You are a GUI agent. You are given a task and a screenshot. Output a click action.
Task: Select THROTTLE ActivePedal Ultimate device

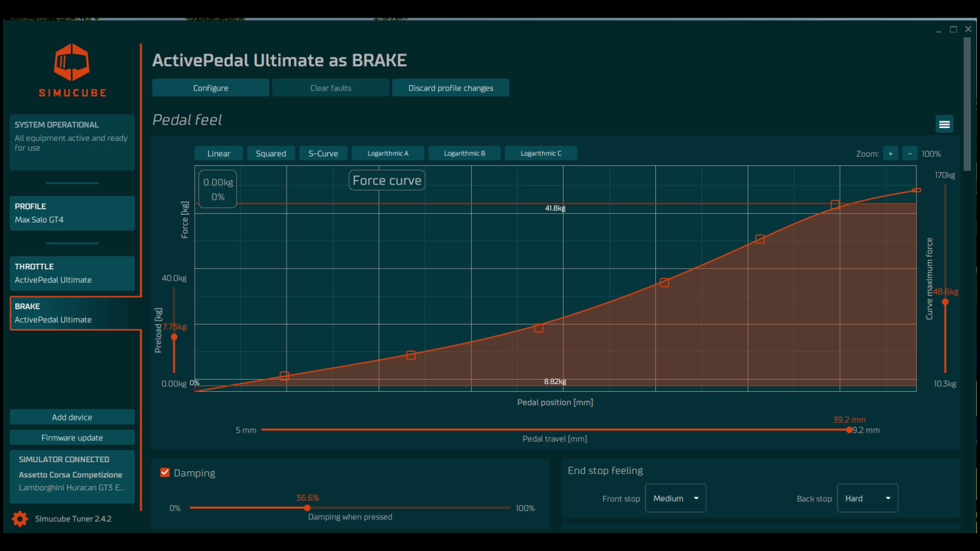[x=72, y=273]
